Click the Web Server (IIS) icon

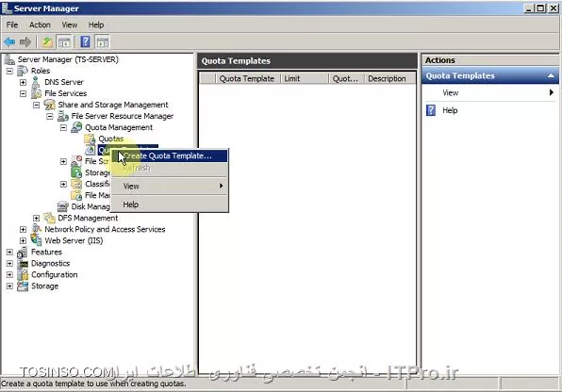(36, 240)
